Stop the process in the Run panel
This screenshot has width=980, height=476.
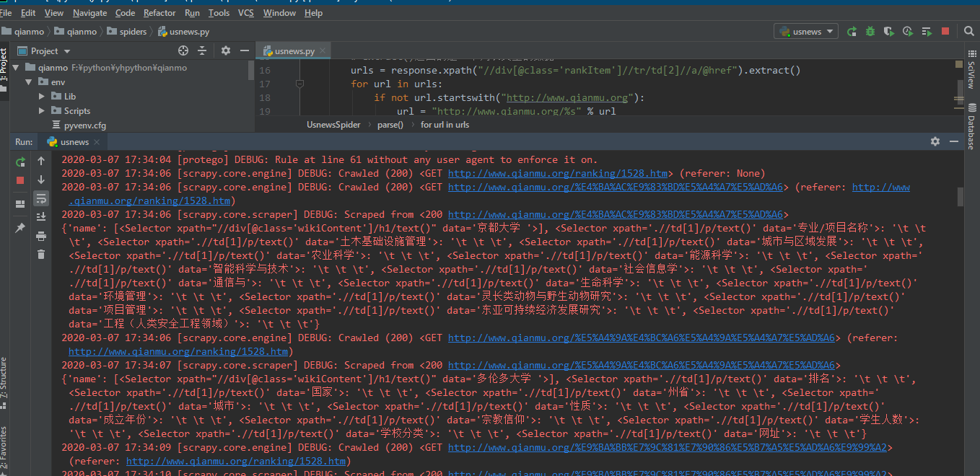20,180
